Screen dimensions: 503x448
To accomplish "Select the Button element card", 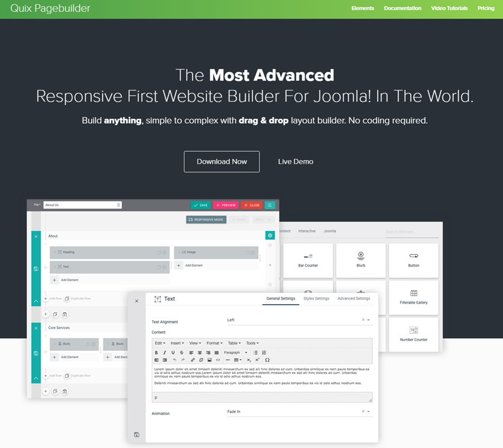I will coord(414,261).
